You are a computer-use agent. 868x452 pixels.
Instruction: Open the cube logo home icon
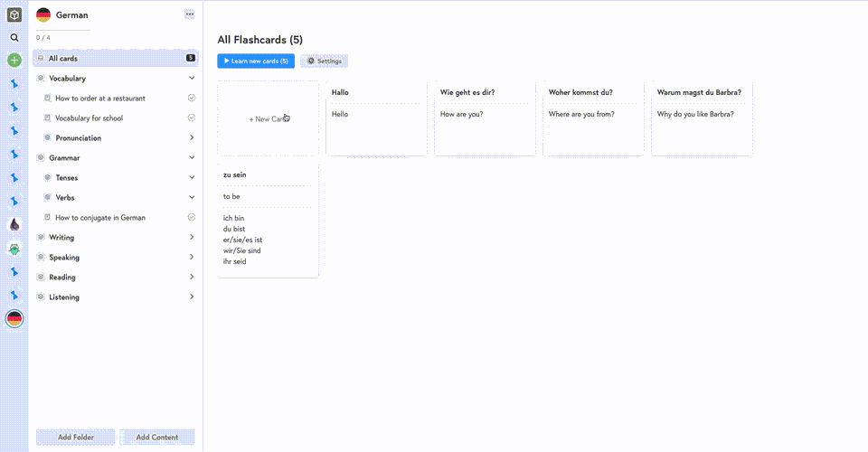[x=14, y=15]
